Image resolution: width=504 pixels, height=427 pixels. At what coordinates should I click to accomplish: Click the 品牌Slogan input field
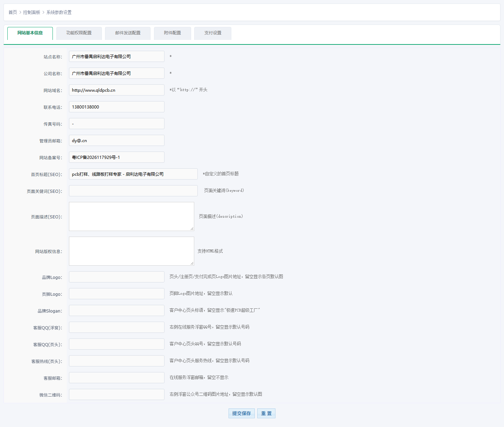pos(117,310)
